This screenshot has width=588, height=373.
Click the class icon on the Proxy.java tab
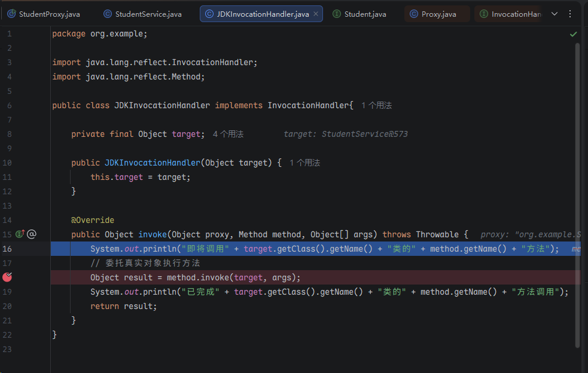click(x=413, y=14)
